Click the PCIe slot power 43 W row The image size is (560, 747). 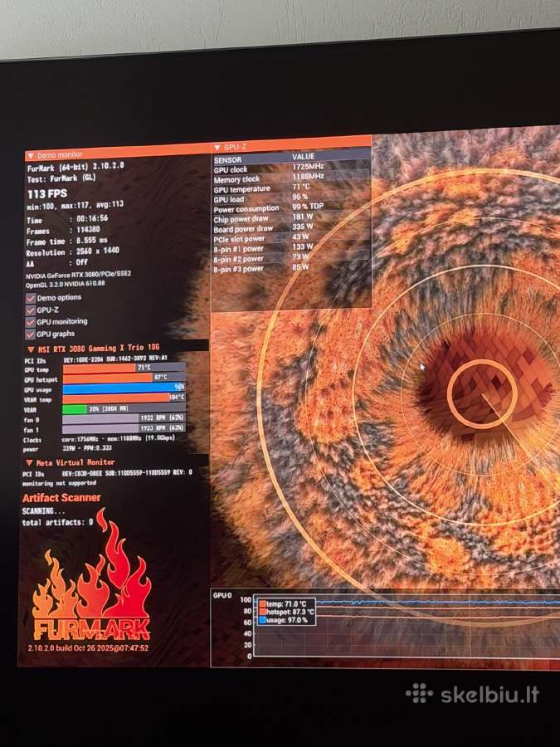[x=291, y=237]
